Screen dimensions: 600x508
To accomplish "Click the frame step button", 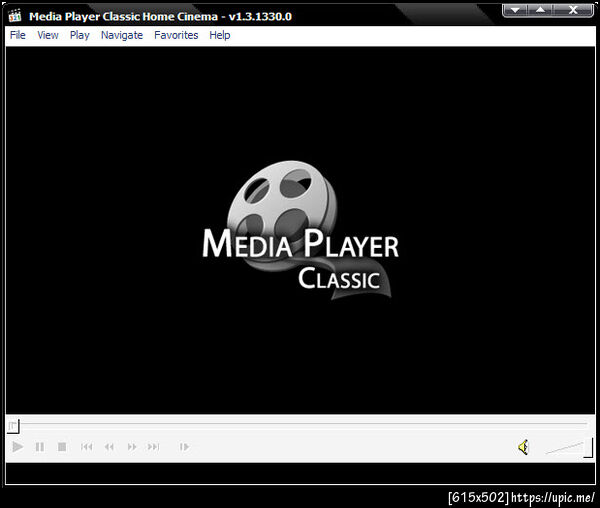I will 184,446.
